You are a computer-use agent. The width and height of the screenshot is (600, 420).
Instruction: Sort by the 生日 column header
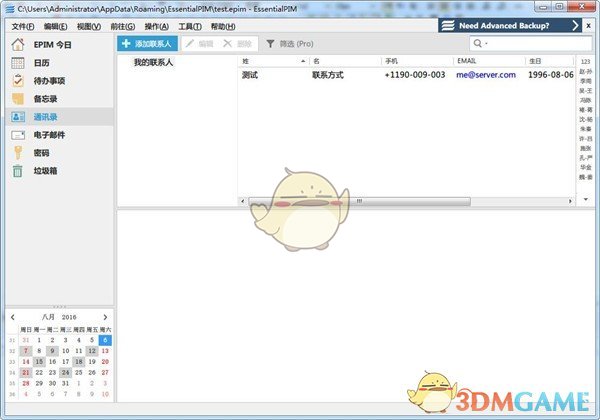[549, 61]
